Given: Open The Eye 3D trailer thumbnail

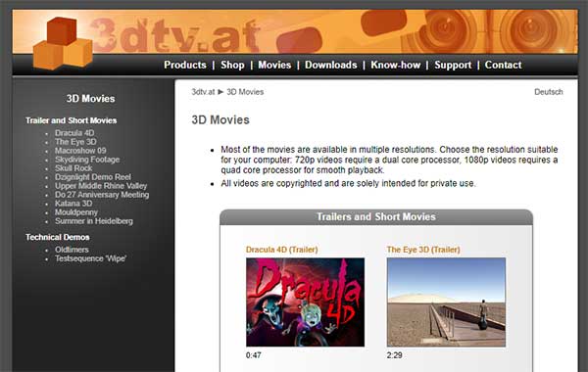Looking at the screenshot, I should (446, 302).
